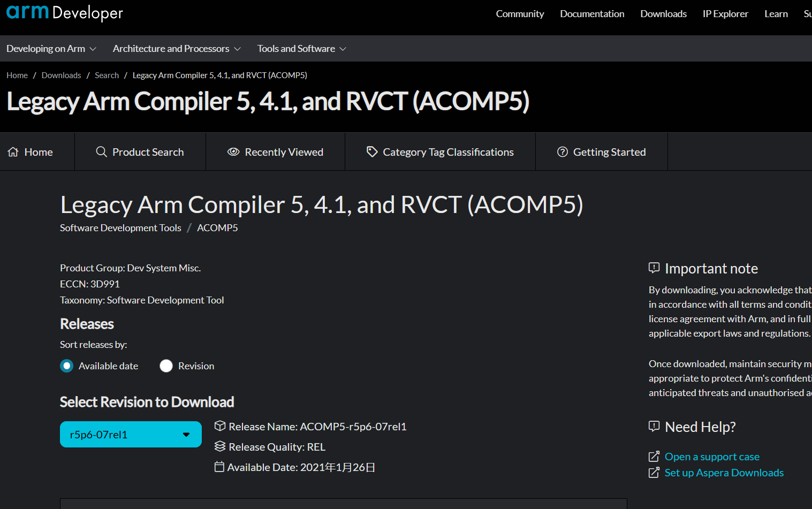This screenshot has height=509, width=812.
Task: Switch to the Recently Viewed tab
Action: (x=276, y=152)
